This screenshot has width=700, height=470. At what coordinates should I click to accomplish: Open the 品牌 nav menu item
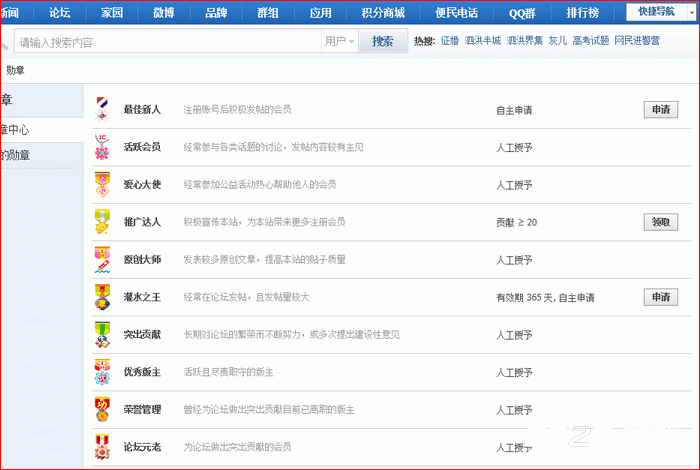tap(216, 12)
